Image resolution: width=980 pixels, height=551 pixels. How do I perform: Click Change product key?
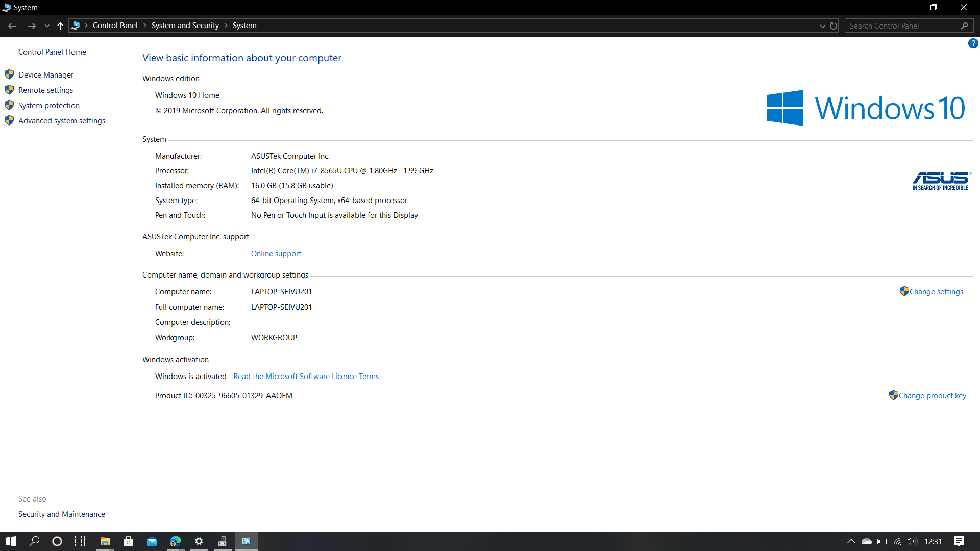pos(932,396)
